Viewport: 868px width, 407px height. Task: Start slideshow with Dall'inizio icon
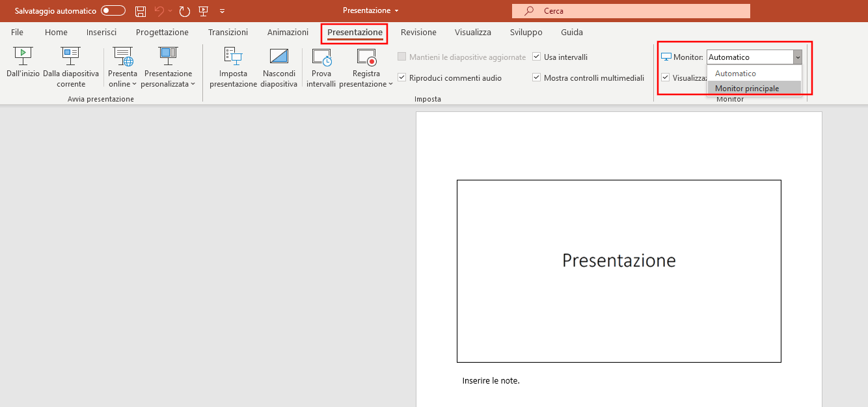click(23, 56)
